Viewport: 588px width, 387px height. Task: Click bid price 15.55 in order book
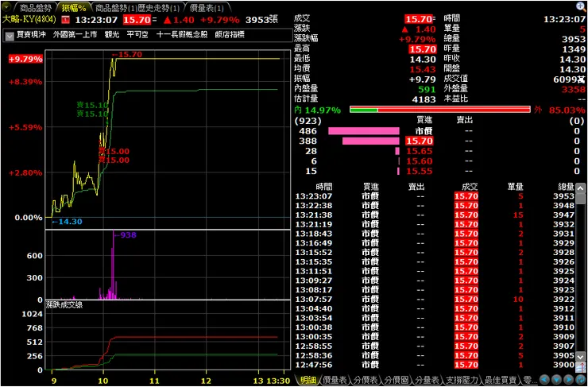(x=420, y=172)
